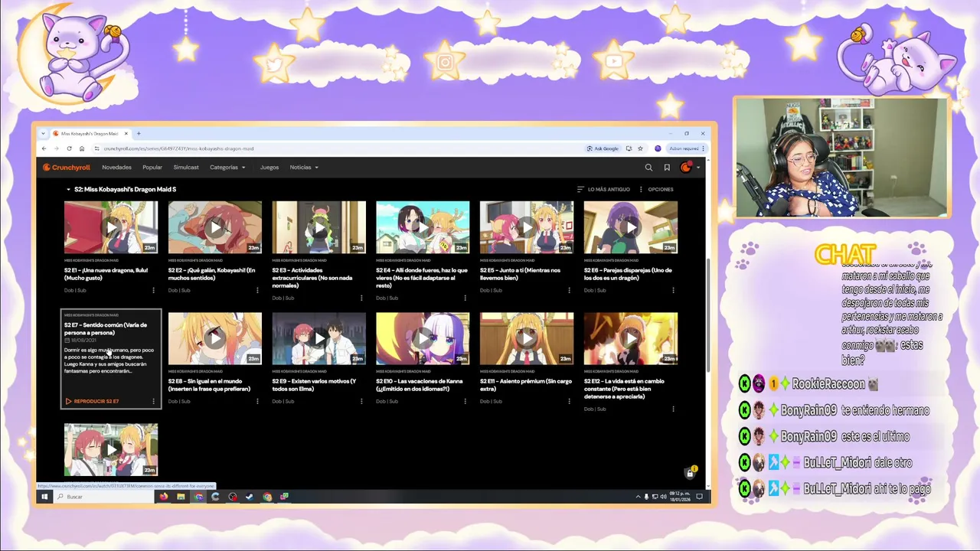The width and height of the screenshot is (980, 551).
Task: Close the Miss Kobayashi's Dragon Maid tab
Action: pos(126,133)
